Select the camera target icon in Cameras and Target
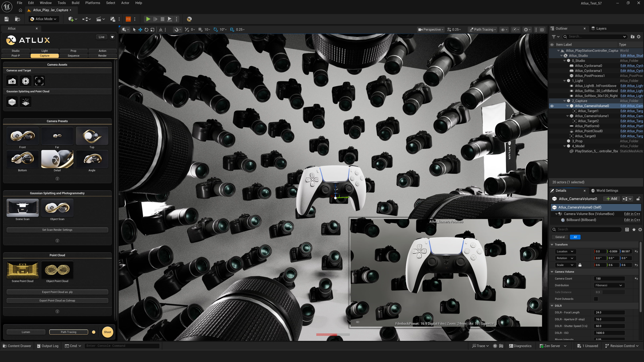The image size is (644, 362). coord(39,81)
